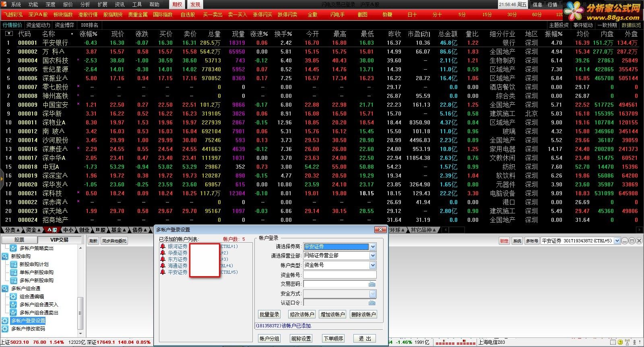Click into 资金帐号 input field
The height and width of the screenshot is (347, 644).
[x=340, y=275]
